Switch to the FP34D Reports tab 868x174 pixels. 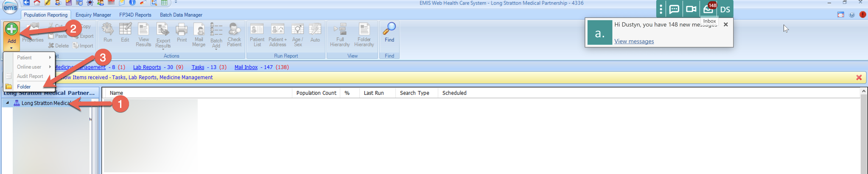pos(135,15)
